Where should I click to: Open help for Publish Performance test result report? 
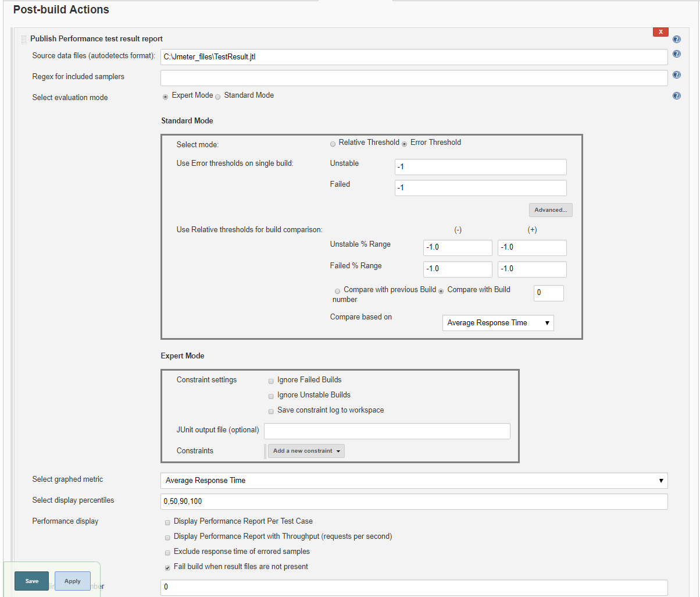pos(677,40)
